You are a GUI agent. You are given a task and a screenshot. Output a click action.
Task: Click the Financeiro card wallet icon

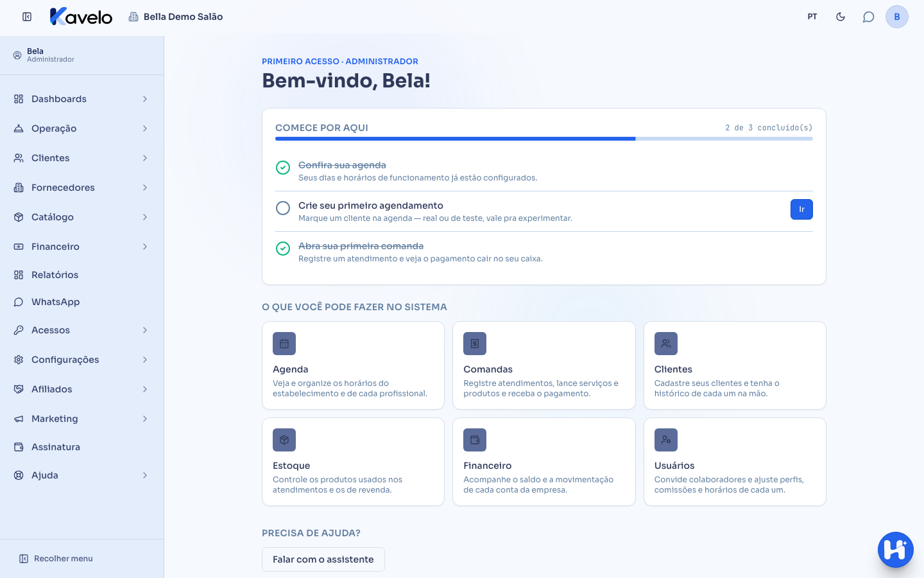point(475,440)
